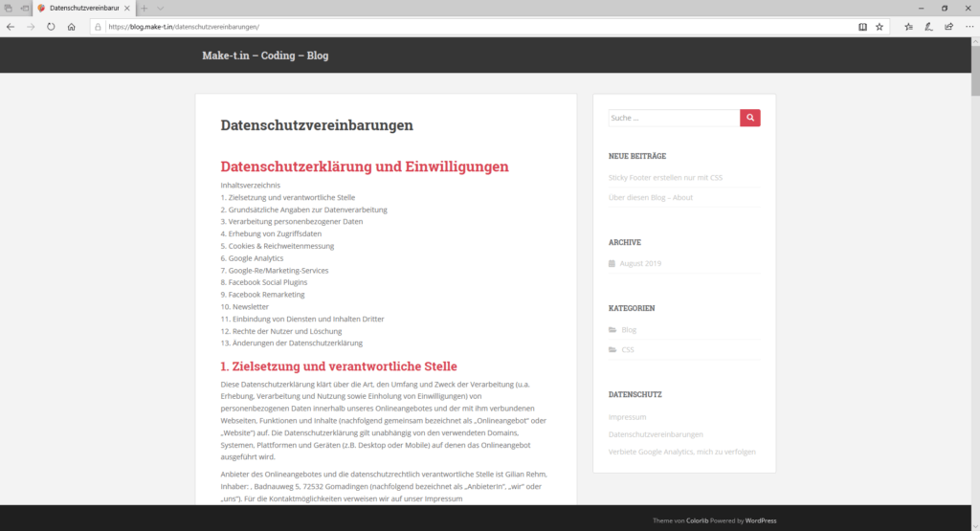The height and width of the screenshot is (531, 980).
Task: Click '12. Rechte der Nutzer und Löschung' entry
Action: (x=281, y=331)
